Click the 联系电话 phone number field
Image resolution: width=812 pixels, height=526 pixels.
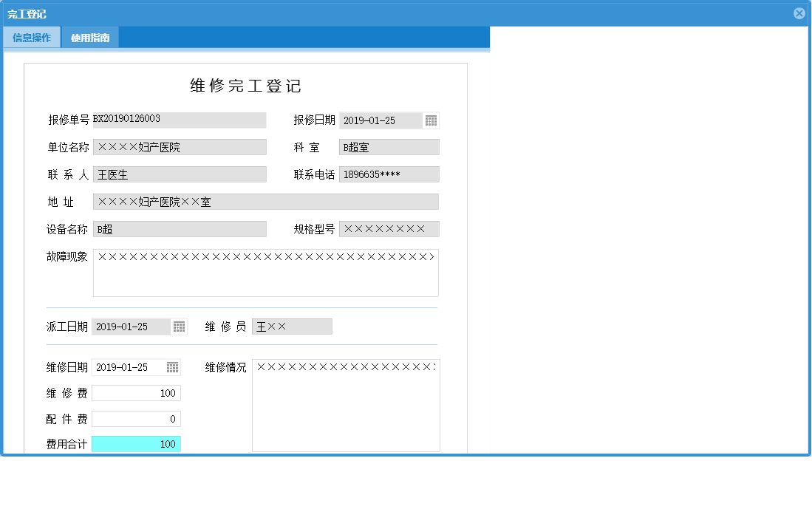pyautogui.click(x=389, y=174)
